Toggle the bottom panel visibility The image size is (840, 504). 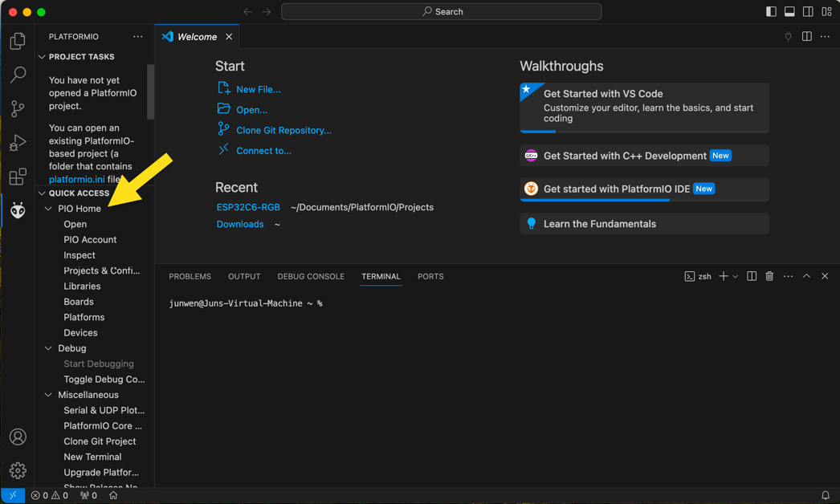pos(789,12)
